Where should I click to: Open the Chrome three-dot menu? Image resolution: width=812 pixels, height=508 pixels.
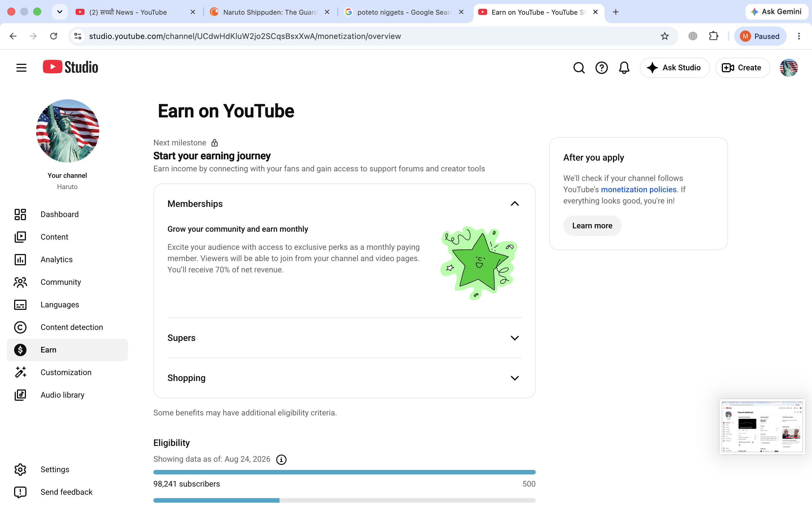pyautogui.click(x=799, y=36)
